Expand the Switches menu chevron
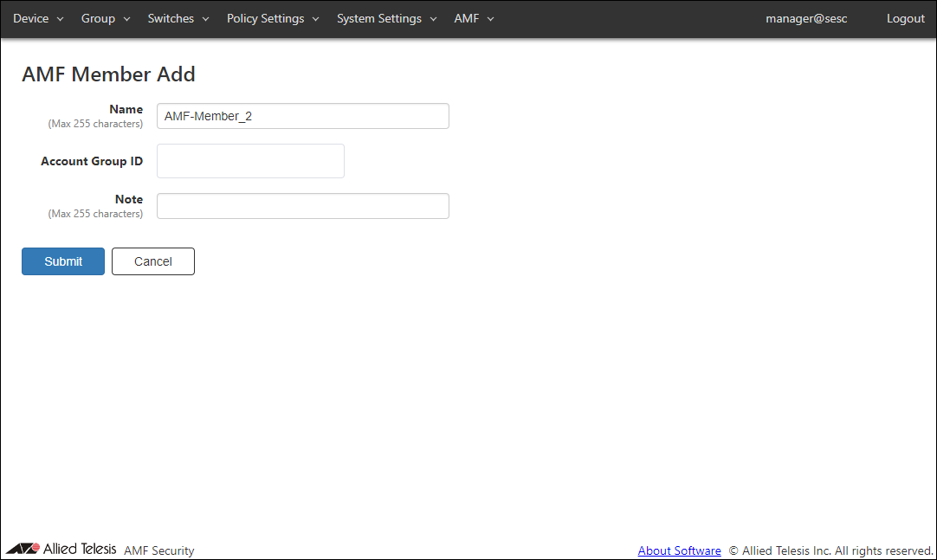The width and height of the screenshot is (937, 560). pos(205,19)
